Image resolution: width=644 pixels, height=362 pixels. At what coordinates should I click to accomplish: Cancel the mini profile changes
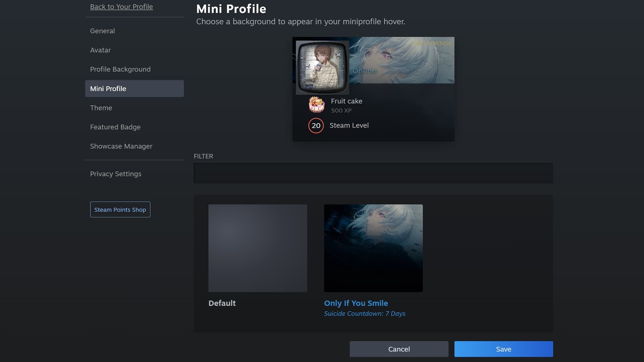(399, 349)
